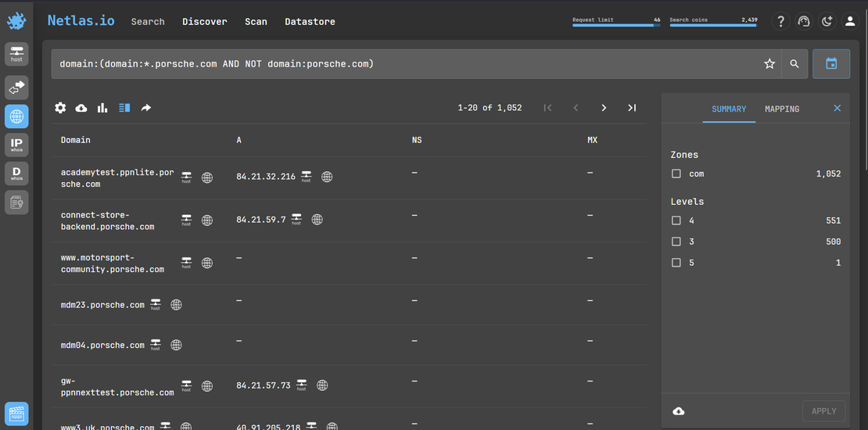Check the 'com' zone checkbox
This screenshot has height=430, width=868.
676,174
